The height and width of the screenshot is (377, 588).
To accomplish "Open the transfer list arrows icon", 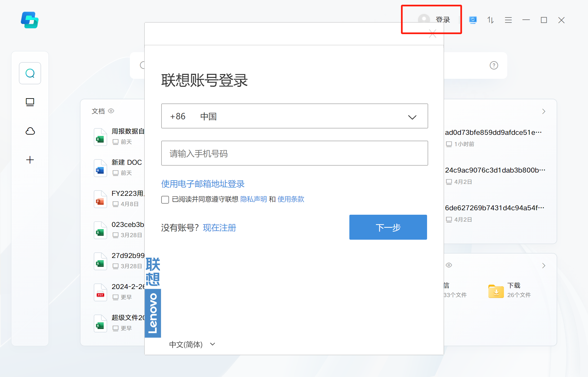I will tap(490, 20).
